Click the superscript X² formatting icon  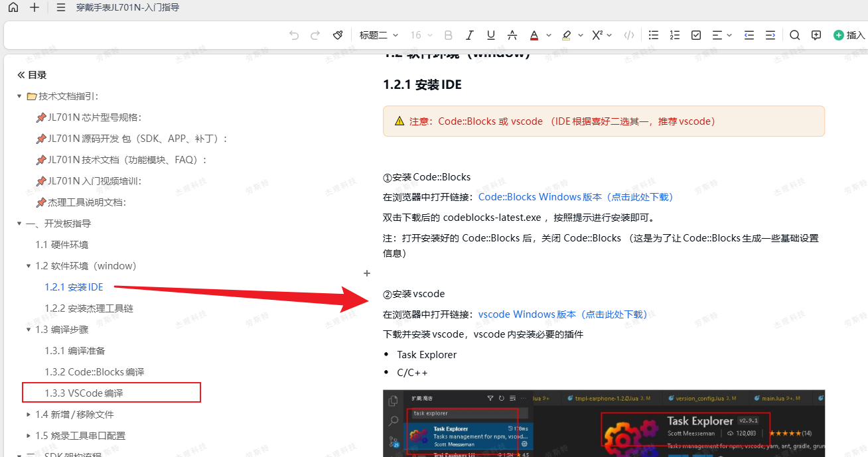click(x=597, y=35)
